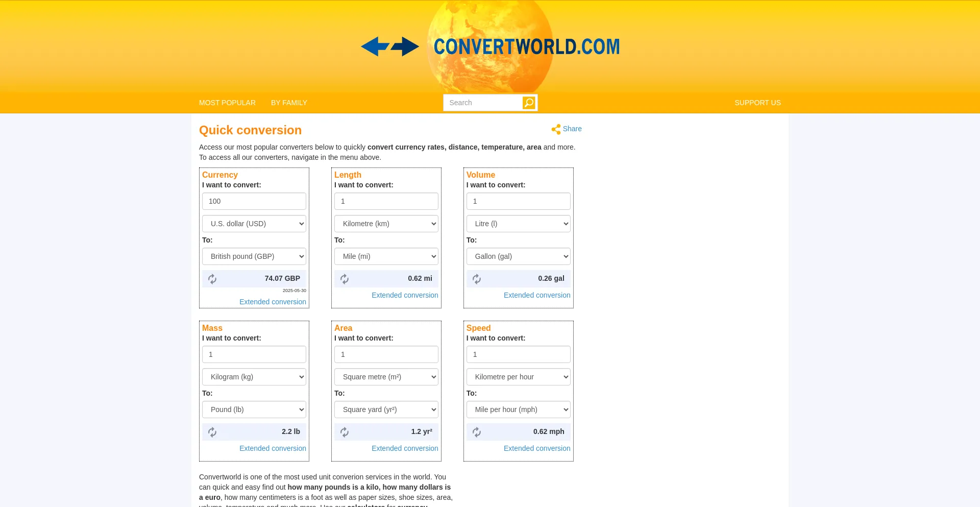Open Extended conversion under Volume
This screenshot has height=507, width=980.
point(537,295)
